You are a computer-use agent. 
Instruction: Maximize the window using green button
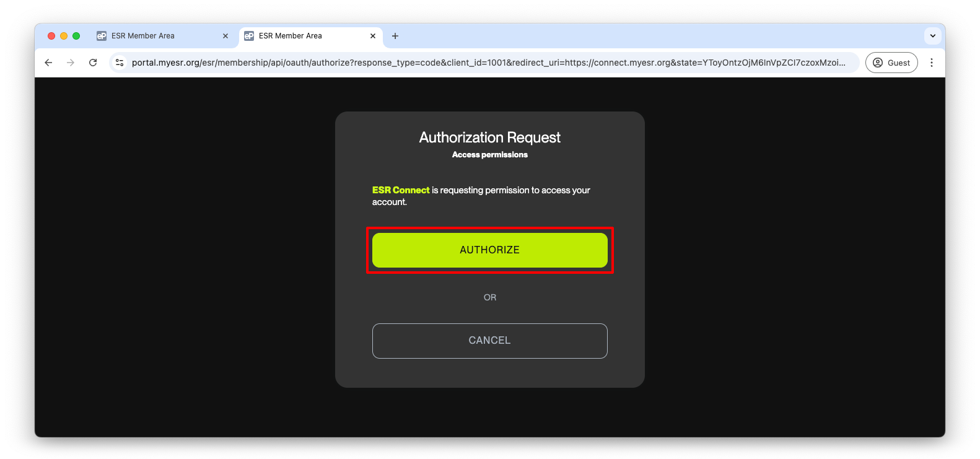click(x=76, y=36)
